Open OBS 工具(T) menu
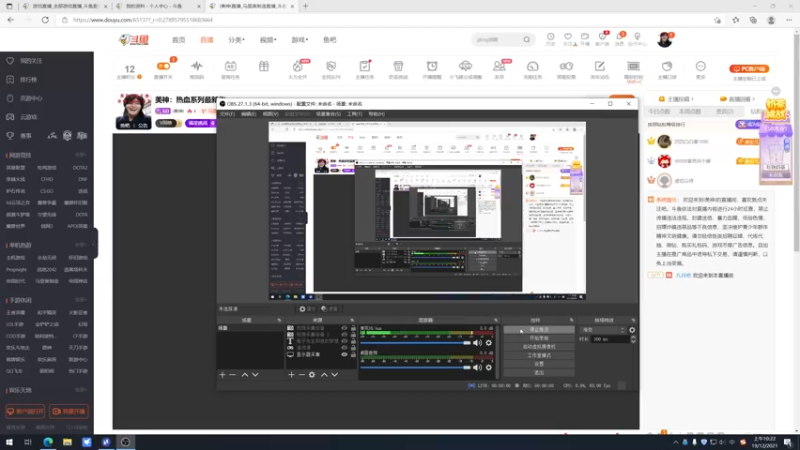Viewport: 800px width, 450px height. [x=354, y=114]
